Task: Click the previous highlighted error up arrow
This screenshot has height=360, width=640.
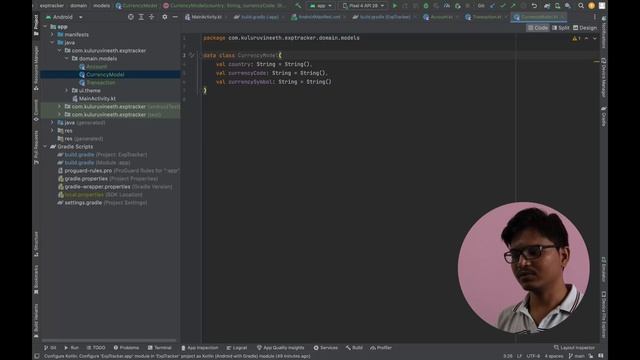Action: click(x=587, y=38)
